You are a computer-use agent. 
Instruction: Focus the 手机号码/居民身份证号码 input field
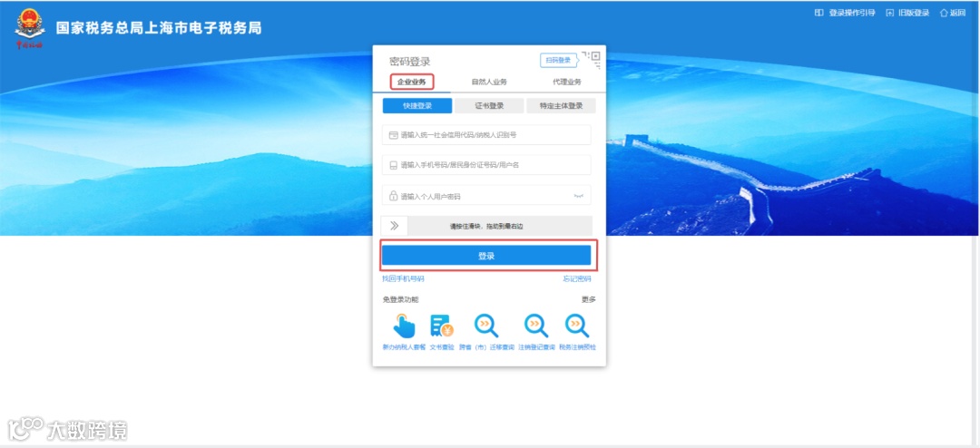486,165
